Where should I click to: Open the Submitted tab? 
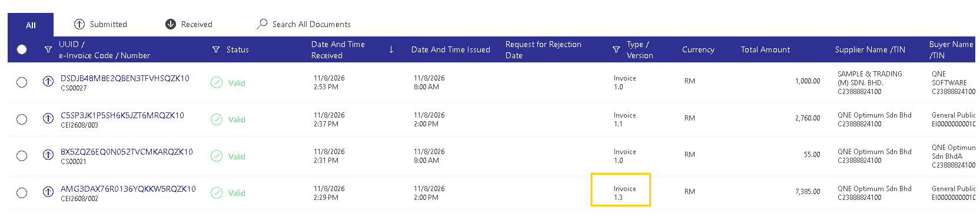coord(101,24)
